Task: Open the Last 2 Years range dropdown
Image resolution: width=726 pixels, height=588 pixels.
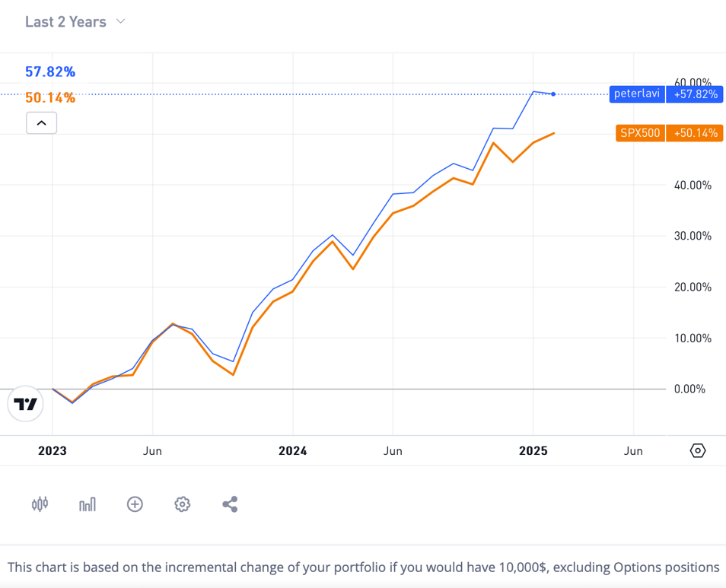Action: point(75,22)
